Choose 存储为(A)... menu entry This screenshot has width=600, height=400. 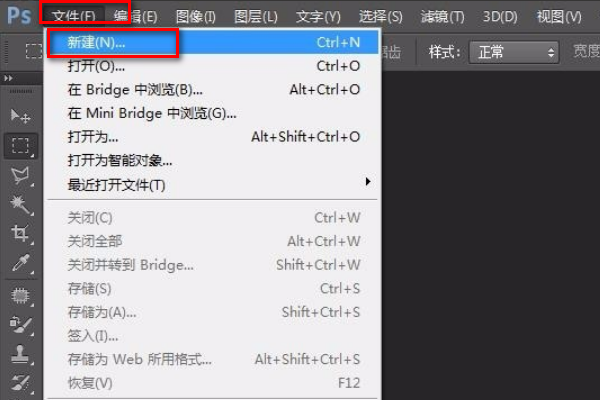(x=213, y=312)
